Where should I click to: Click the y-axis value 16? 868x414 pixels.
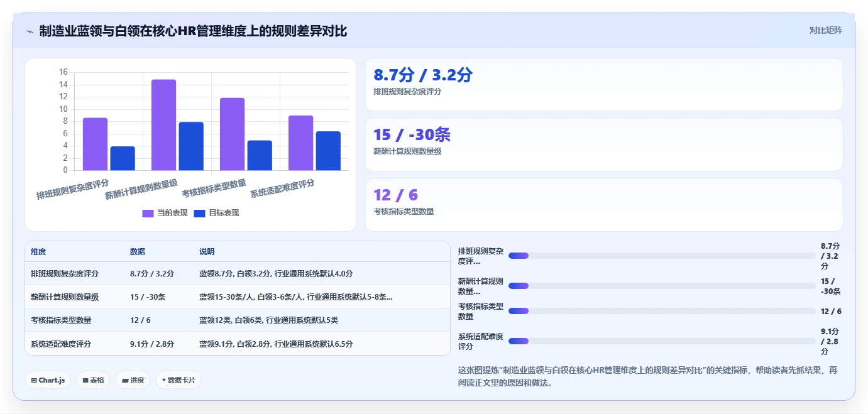click(x=63, y=72)
